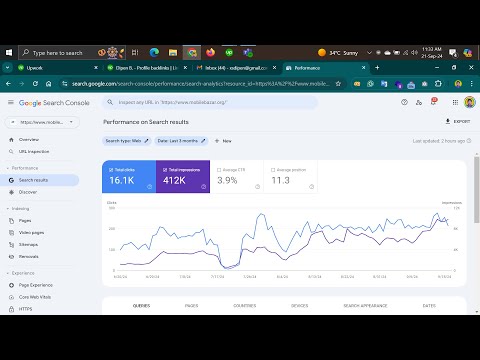
Task: Open Discover in the sidebar
Action: pyautogui.click(x=28, y=192)
